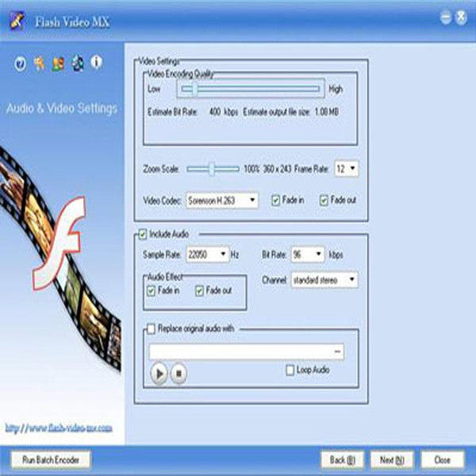
Task: Toggle video Fade out checkbox
Action: coord(324,201)
